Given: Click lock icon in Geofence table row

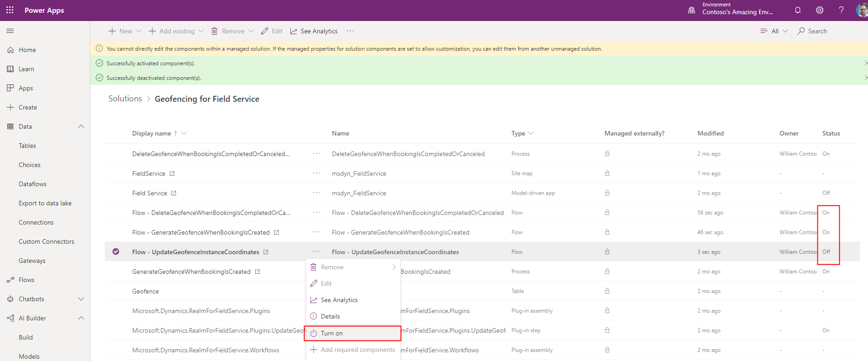Looking at the screenshot, I should point(607,291).
